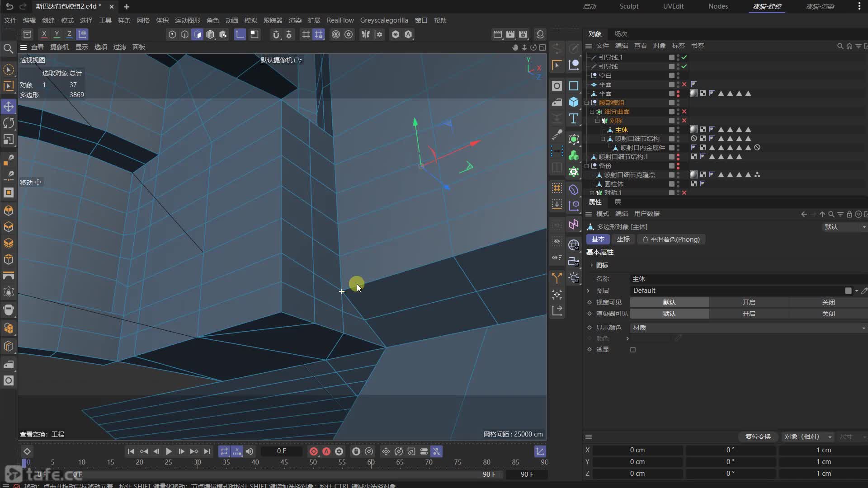Select the Scale tool in left toolbar
The height and width of the screenshot is (488, 868).
9,140
